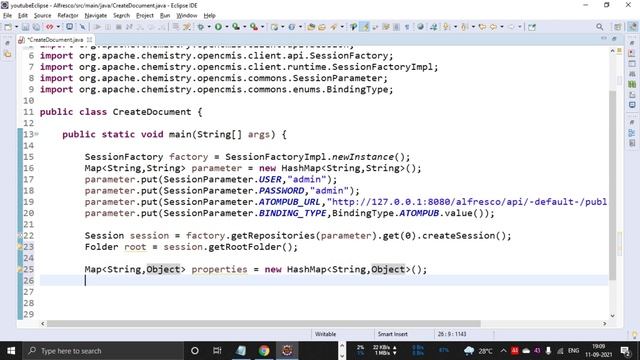Viewport: 640px width, 360px height.
Task: Click the New file toolbar icon
Action: tap(7, 27)
